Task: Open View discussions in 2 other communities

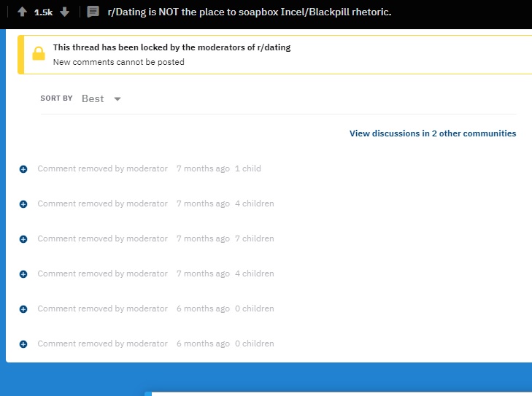Action: point(432,133)
